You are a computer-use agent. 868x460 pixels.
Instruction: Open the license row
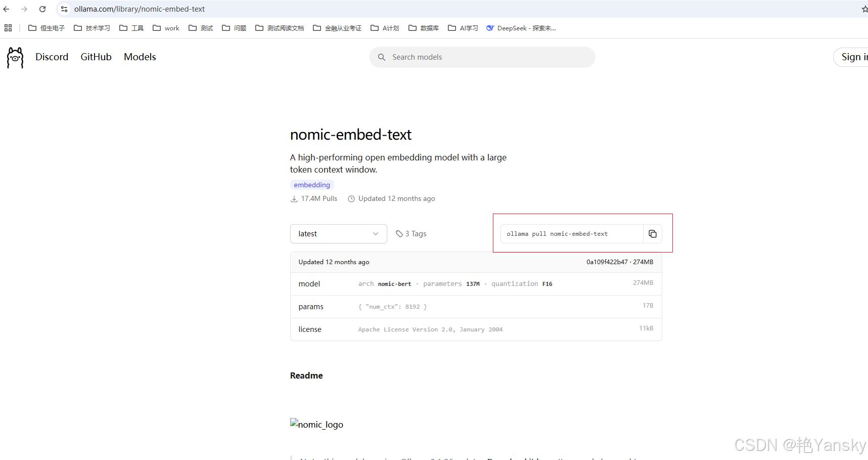point(476,329)
